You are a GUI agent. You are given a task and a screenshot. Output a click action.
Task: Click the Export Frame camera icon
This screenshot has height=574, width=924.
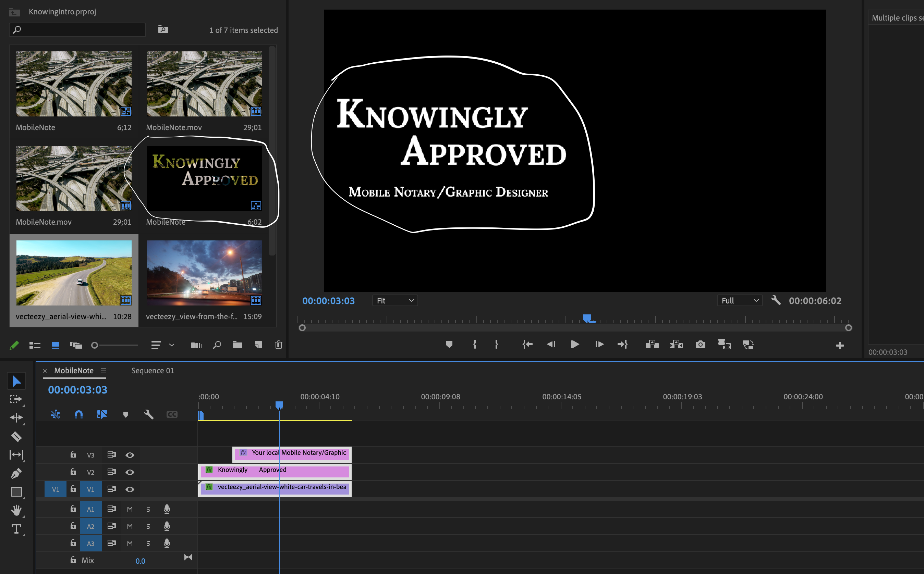click(x=701, y=344)
